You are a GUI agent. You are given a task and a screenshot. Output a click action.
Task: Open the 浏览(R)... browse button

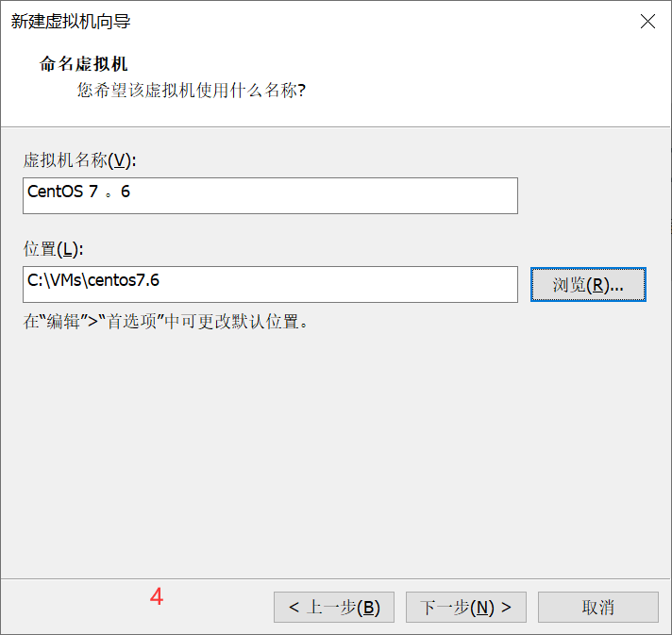point(588,285)
